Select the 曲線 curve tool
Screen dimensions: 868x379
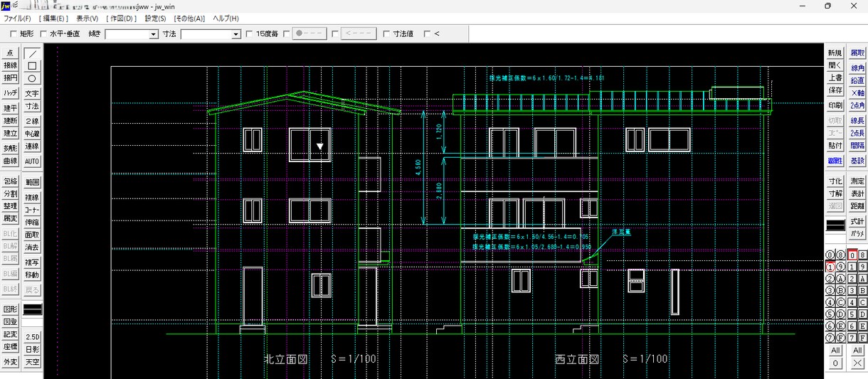pos(10,161)
